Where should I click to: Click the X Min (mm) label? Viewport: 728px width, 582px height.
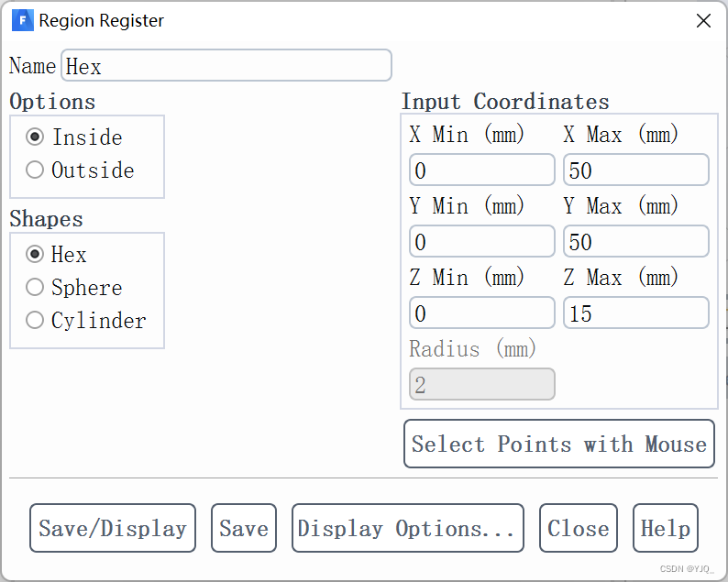click(467, 135)
